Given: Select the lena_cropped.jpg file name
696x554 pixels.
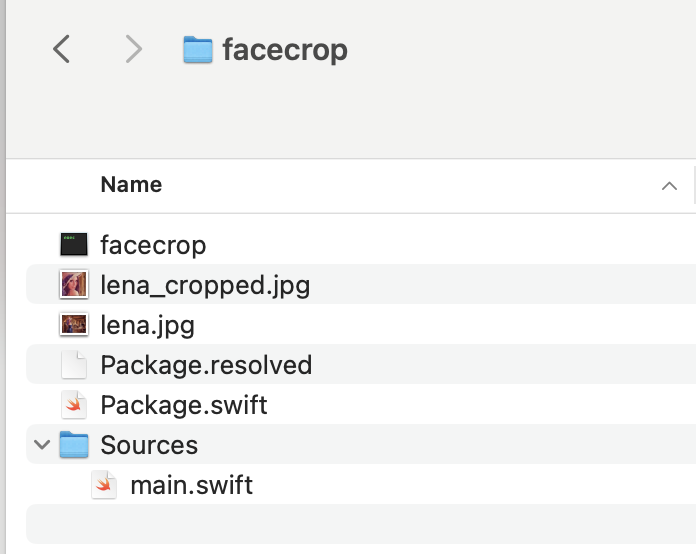Looking at the screenshot, I should (x=205, y=285).
